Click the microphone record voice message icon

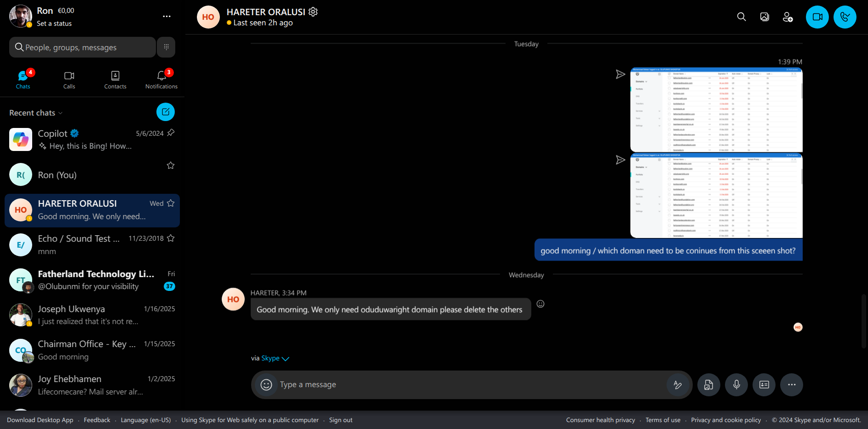[736, 385]
